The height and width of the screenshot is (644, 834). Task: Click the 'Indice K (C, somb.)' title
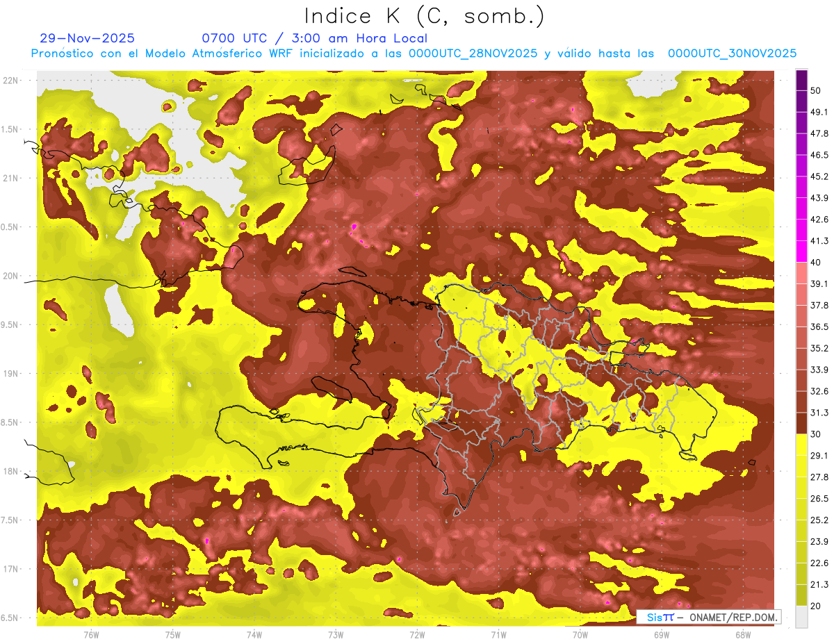[x=424, y=16]
